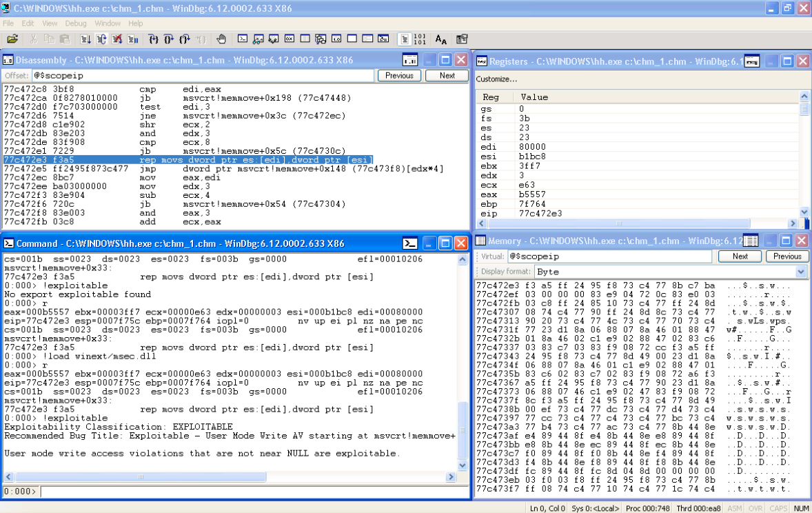This screenshot has width=812, height=513.
Task: Click the Stop Debugging toolbar icon
Action: pos(117,39)
